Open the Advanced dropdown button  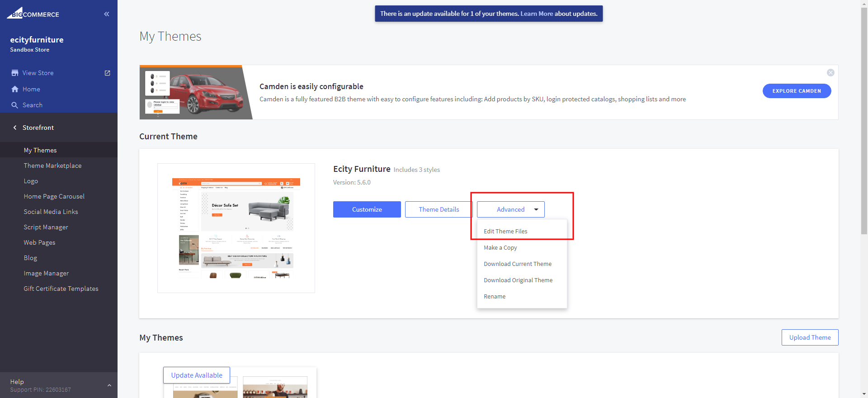click(x=510, y=209)
